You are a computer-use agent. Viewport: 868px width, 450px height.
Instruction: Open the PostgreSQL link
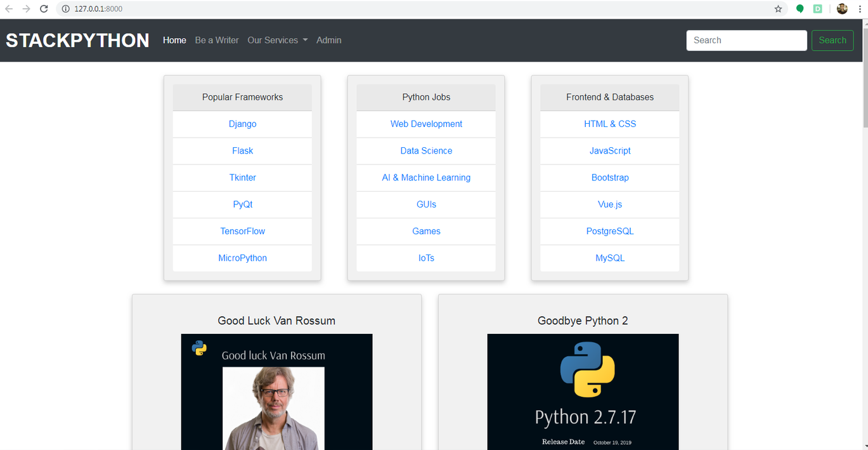(x=610, y=231)
